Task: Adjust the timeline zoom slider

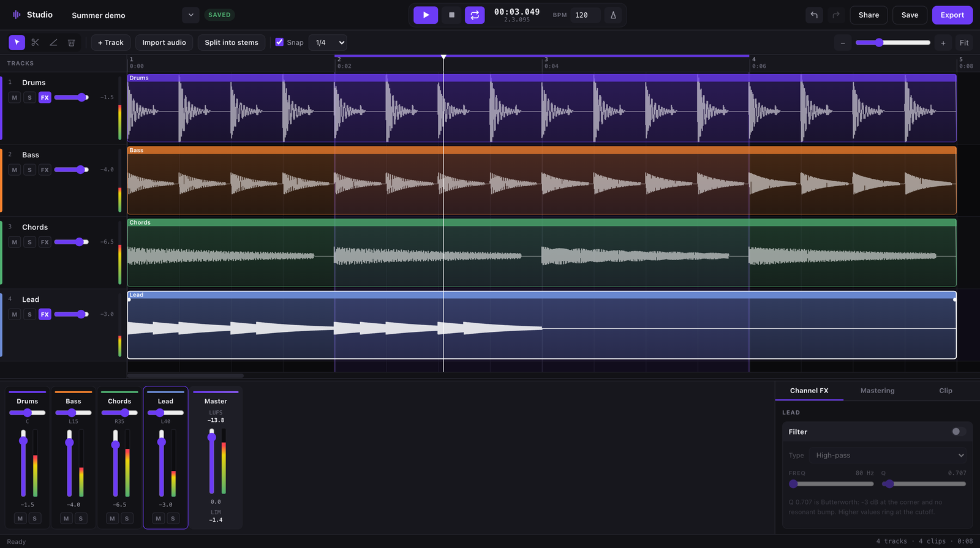Action: (x=893, y=42)
